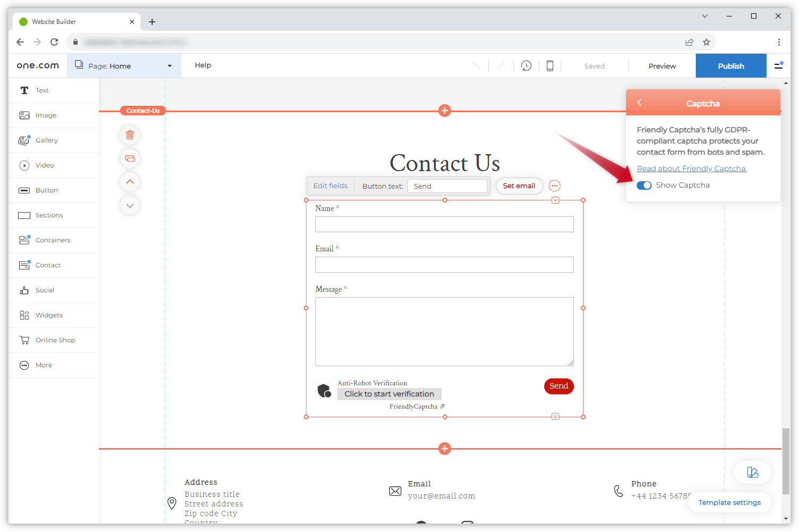
Task: Open Social components
Action: 54,290
